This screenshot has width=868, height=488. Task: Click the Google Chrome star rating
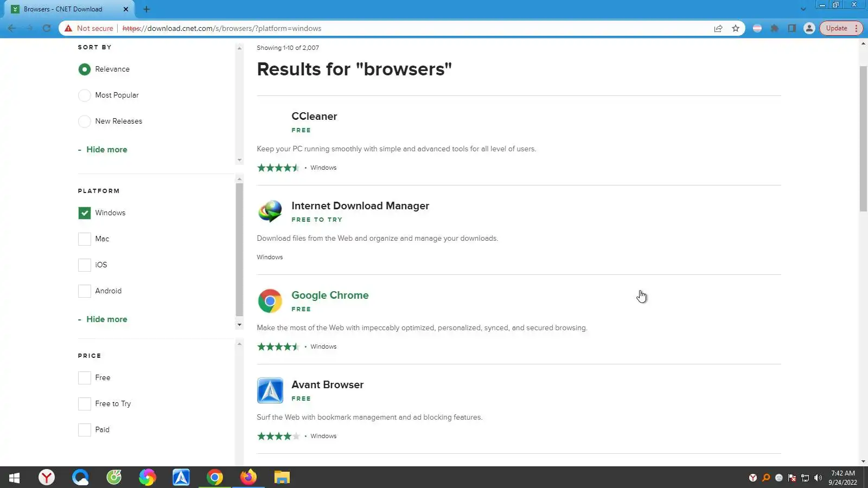coord(278,347)
